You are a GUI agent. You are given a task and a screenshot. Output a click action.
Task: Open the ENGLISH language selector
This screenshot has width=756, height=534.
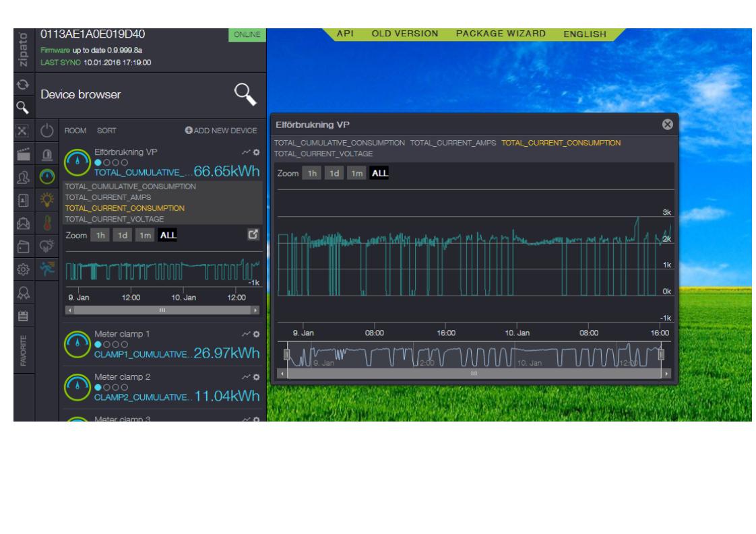[x=584, y=34]
